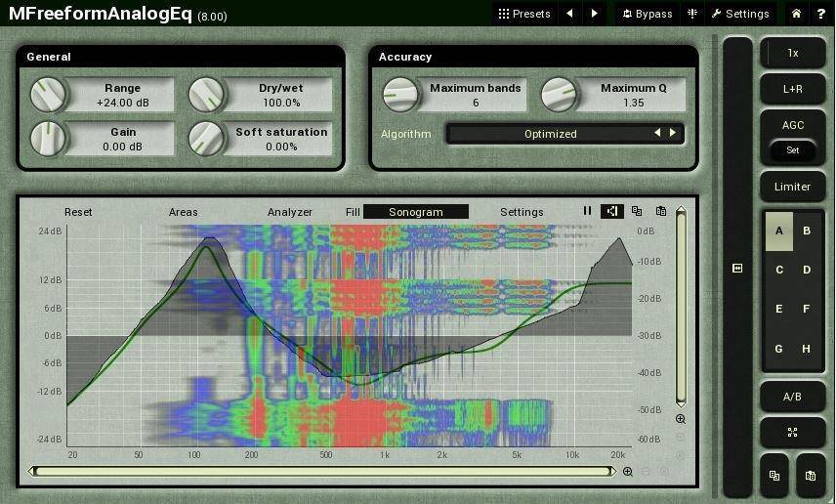Click the Soft saturation value 0.00%
The width and height of the screenshot is (836, 504).
coord(281,147)
